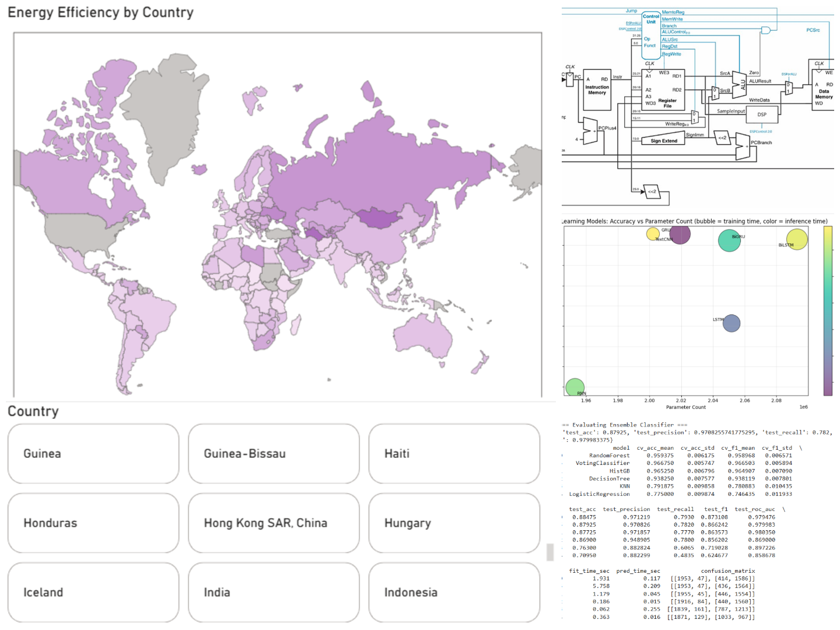Image resolution: width=840 pixels, height=630 pixels.
Task: Click the Control Unit block in the diagram
Action: 651,35
